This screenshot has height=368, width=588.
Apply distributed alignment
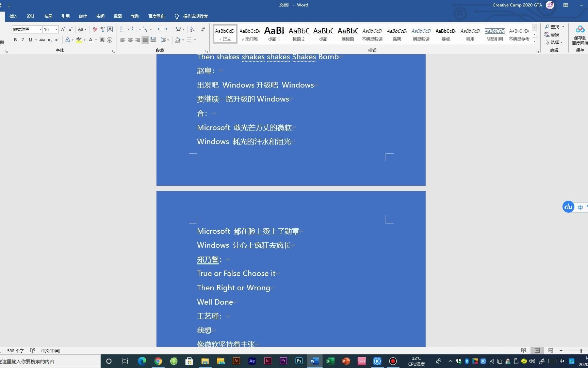click(x=153, y=40)
